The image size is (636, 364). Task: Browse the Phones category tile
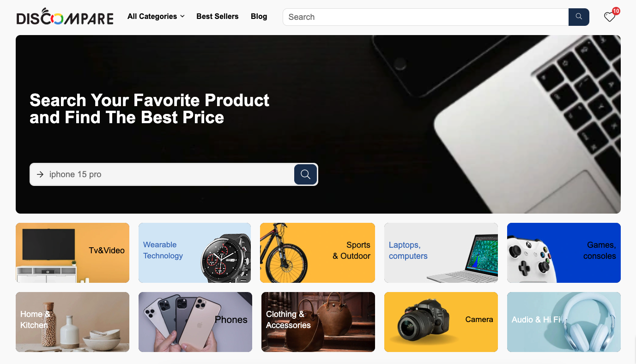[195, 322]
